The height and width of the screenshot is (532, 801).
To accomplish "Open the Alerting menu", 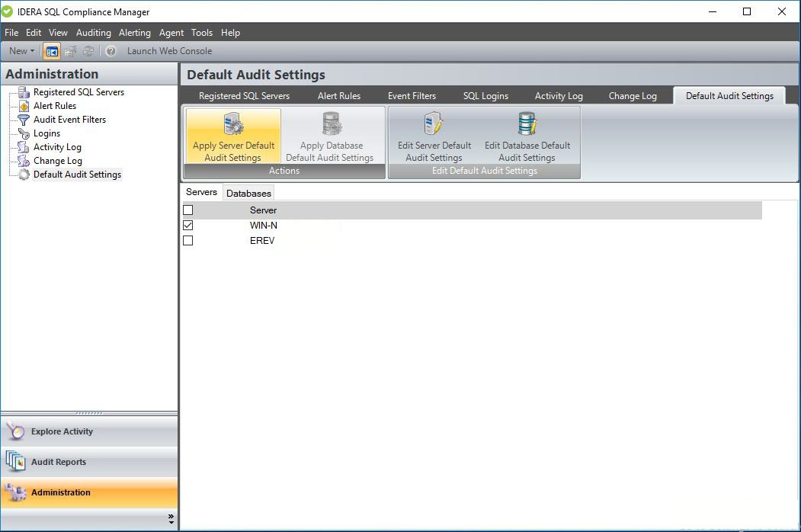I will (135, 33).
